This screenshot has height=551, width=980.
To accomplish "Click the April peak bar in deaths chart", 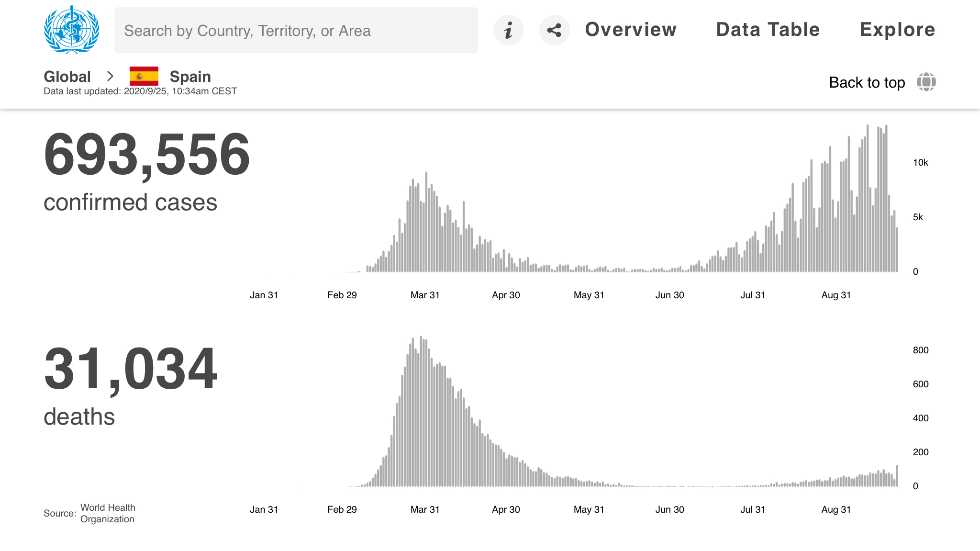I will pos(421,412).
